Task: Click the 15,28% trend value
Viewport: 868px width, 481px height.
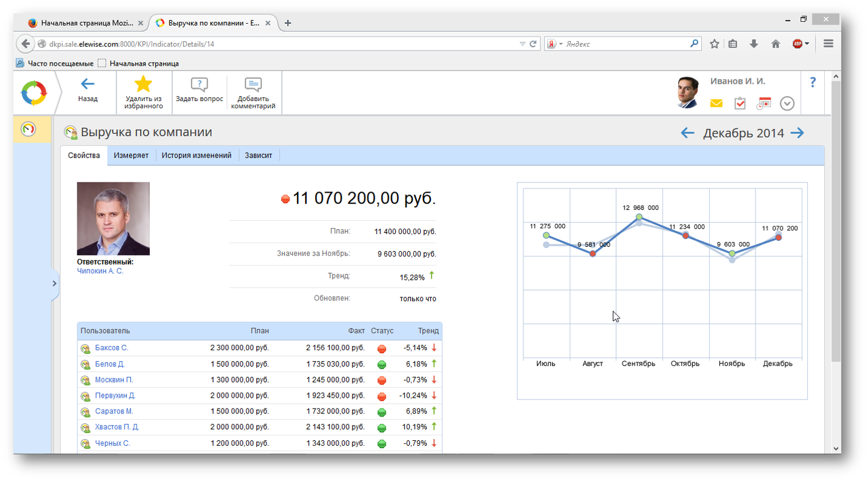Action: (412, 277)
